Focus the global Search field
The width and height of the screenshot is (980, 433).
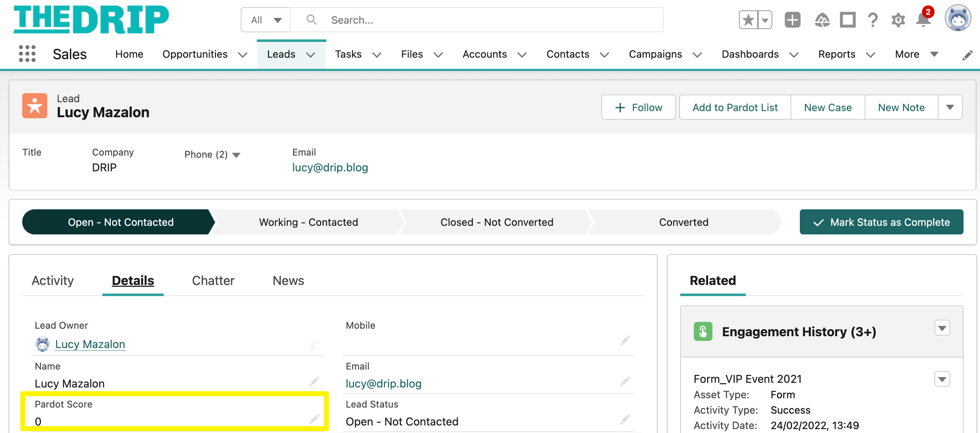point(477,20)
